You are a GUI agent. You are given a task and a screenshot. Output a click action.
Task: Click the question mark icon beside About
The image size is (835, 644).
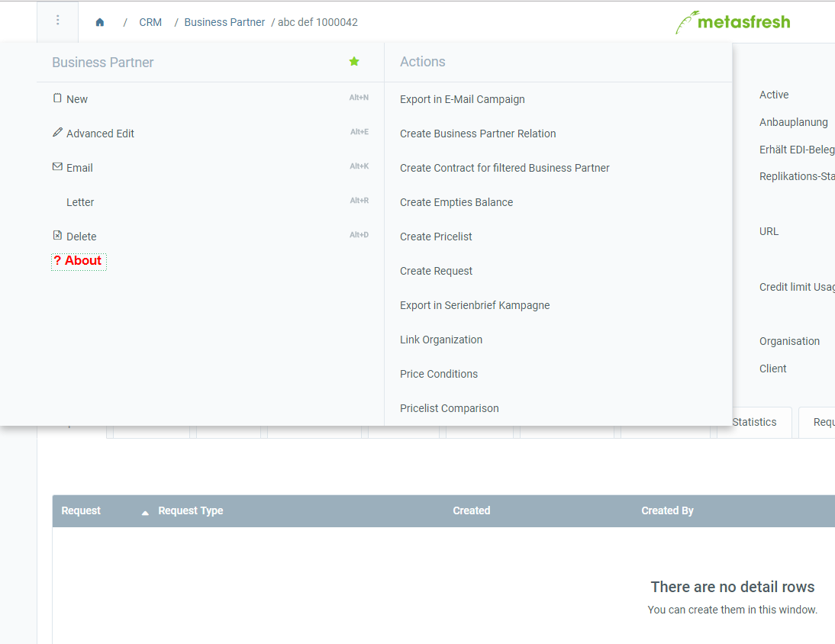click(x=58, y=260)
